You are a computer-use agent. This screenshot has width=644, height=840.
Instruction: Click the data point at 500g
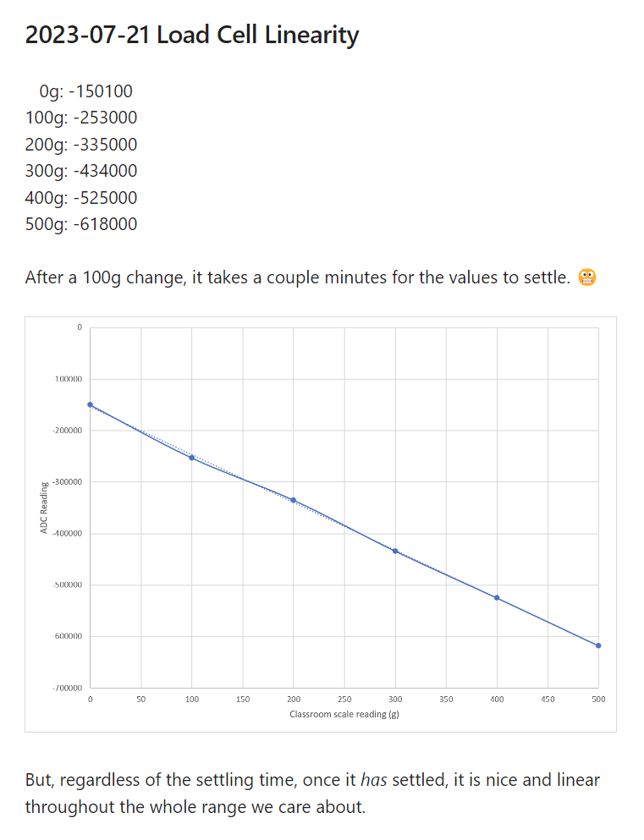click(x=598, y=645)
